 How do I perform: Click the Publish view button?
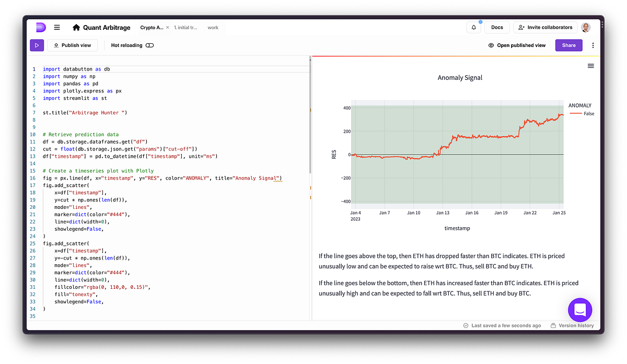(x=72, y=45)
